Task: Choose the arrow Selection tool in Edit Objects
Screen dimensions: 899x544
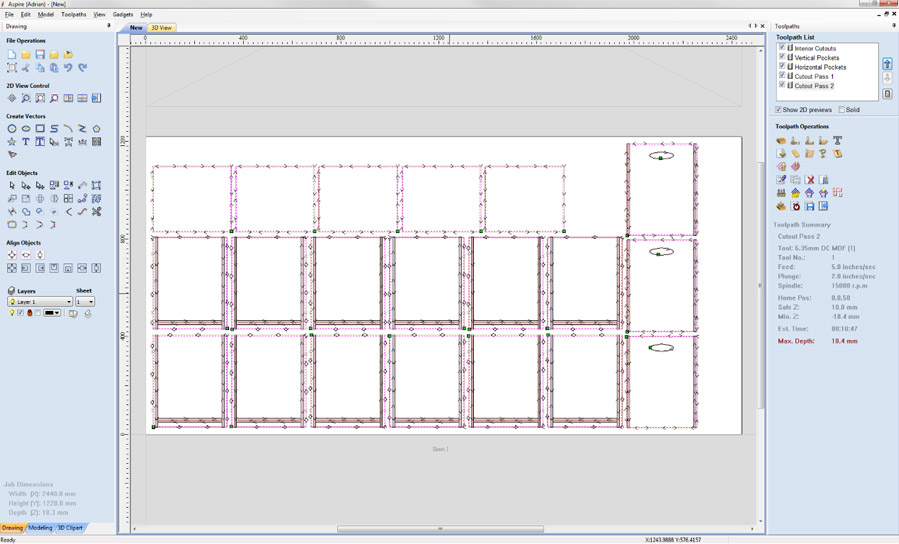Action: [x=11, y=185]
